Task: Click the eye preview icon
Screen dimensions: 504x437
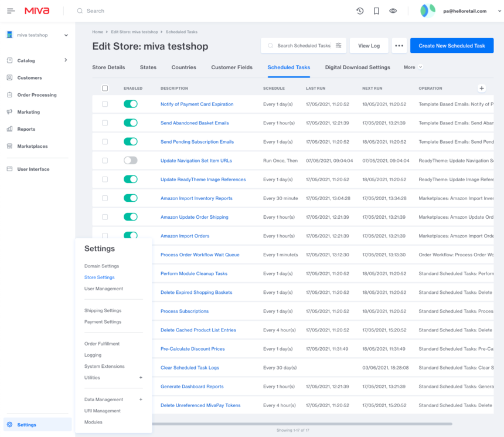Action: click(393, 11)
